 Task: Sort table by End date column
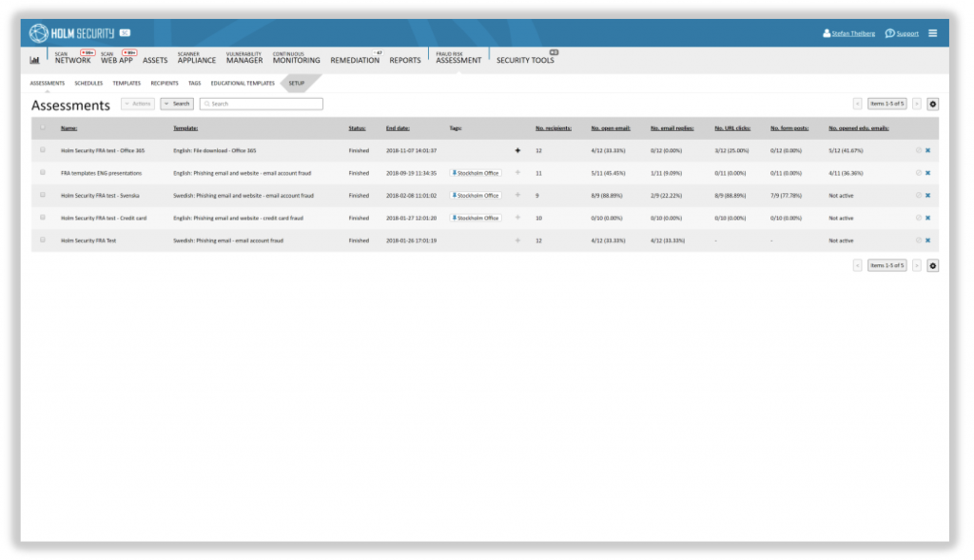tap(398, 127)
